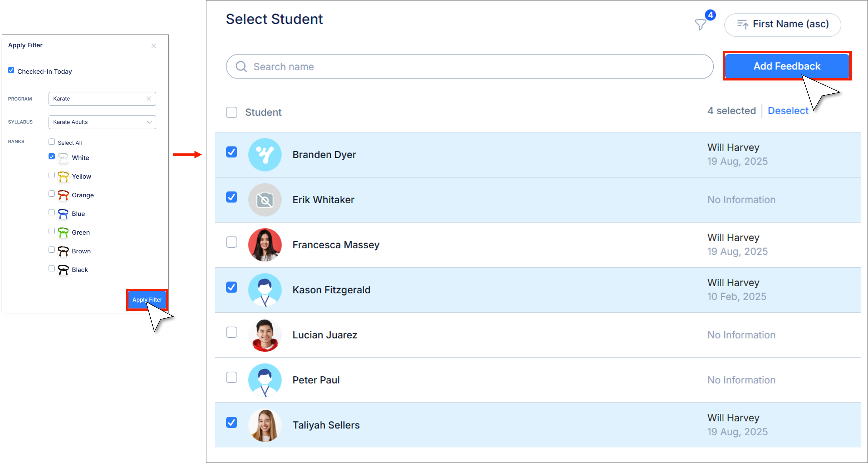The image size is (868, 463).
Task: Uncheck Checked-In Today filter
Action: pos(12,70)
